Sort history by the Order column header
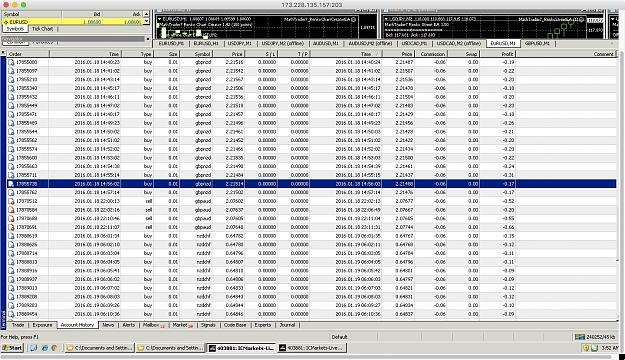Image resolution: width=625 pixels, height=360 pixels. click(x=28, y=54)
